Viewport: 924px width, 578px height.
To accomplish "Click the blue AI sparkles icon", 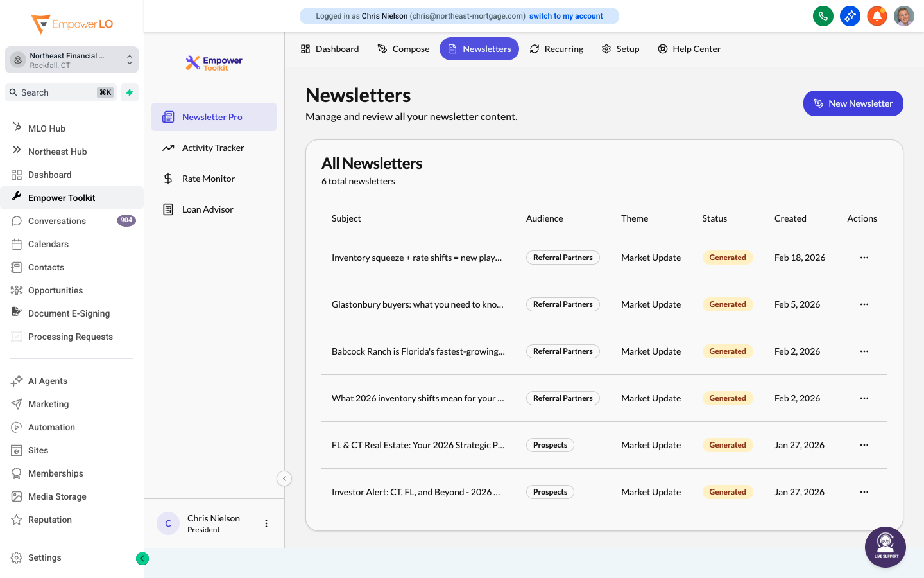I will [x=850, y=16].
